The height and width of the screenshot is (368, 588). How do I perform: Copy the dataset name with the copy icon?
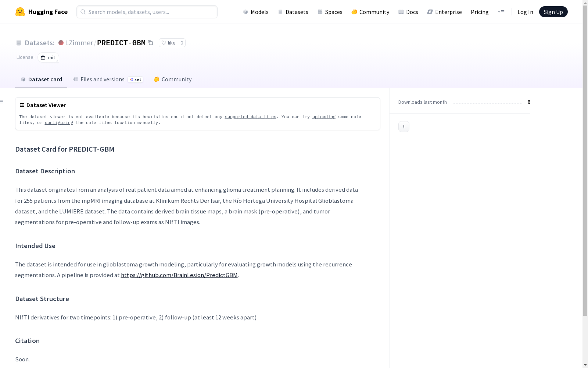150,43
